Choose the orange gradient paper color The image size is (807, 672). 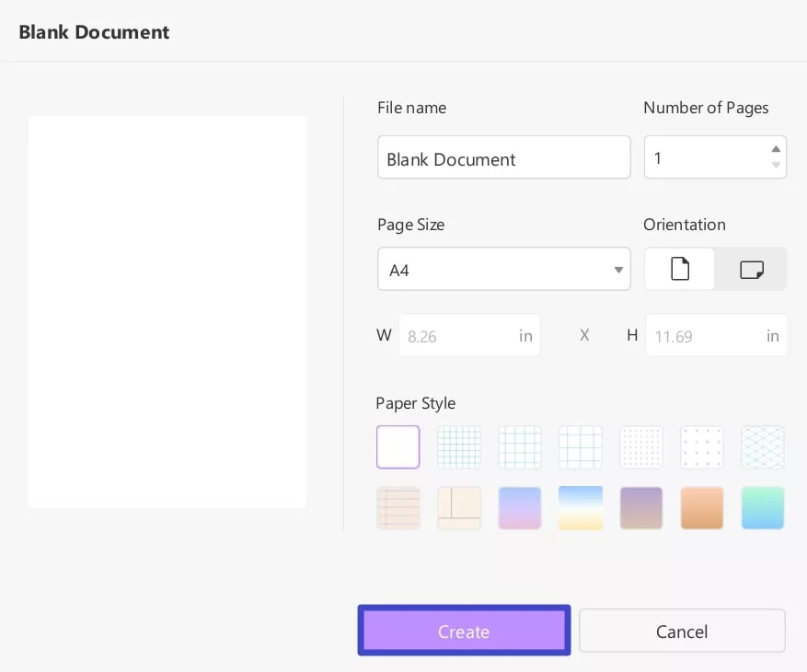tap(702, 507)
